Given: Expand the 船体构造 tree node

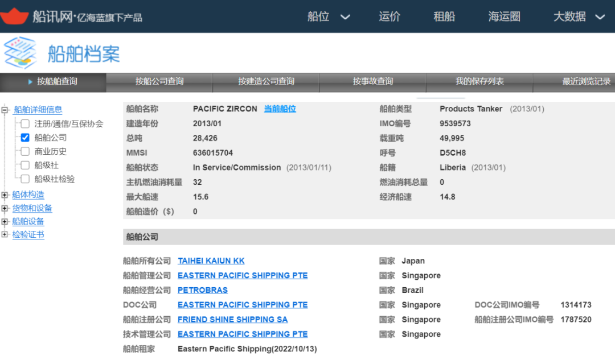Looking at the screenshot, I should [x=5, y=195].
